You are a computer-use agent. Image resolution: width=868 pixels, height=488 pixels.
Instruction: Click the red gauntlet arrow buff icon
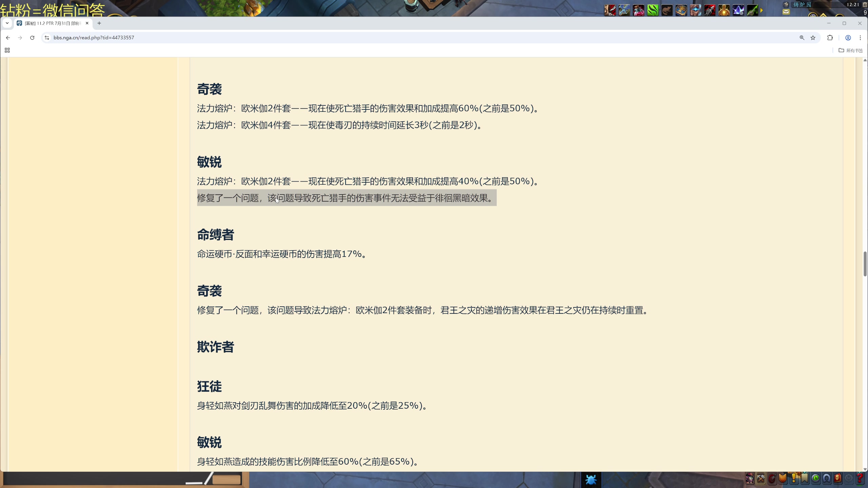710,10
